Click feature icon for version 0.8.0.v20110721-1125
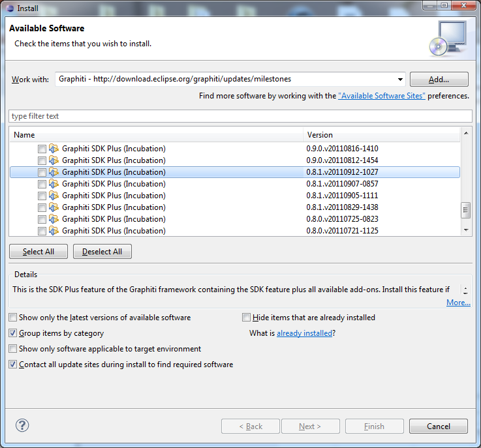The height and width of the screenshot is (448, 481). click(54, 231)
